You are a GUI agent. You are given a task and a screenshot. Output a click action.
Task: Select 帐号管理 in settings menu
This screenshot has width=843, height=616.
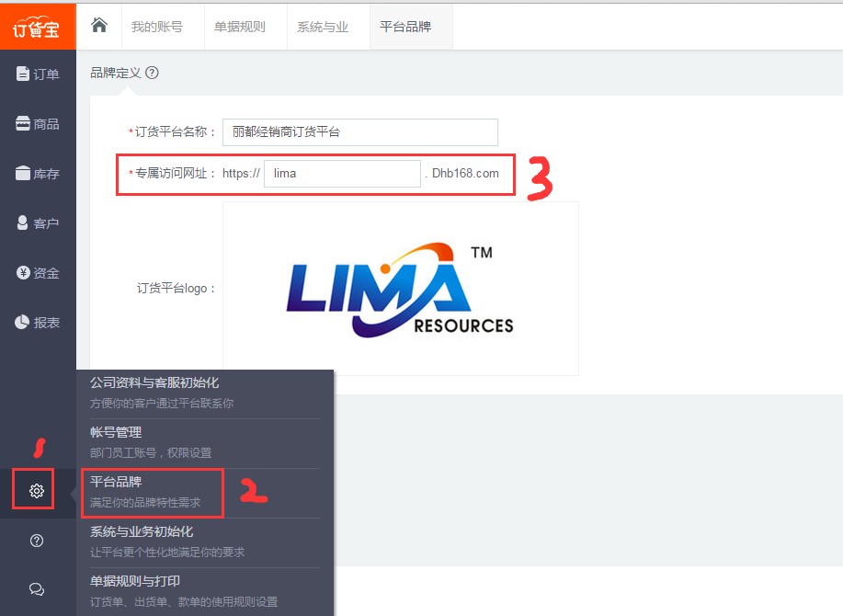(x=116, y=432)
